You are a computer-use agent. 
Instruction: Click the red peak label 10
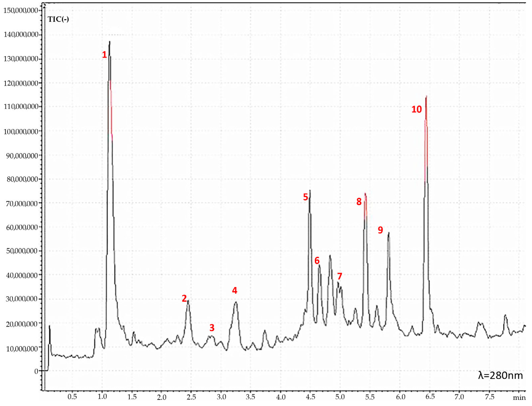(x=417, y=109)
